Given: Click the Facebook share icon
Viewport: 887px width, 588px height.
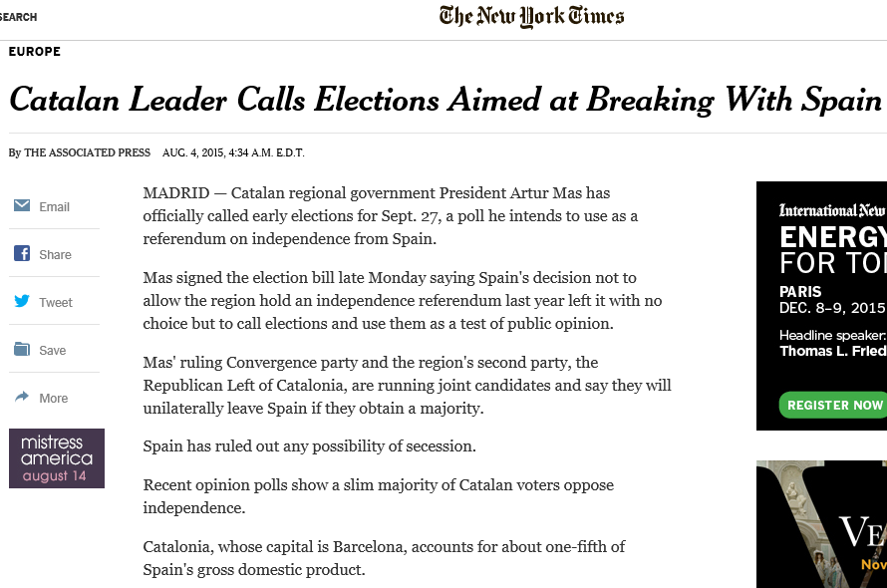Looking at the screenshot, I should coord(22,253).
